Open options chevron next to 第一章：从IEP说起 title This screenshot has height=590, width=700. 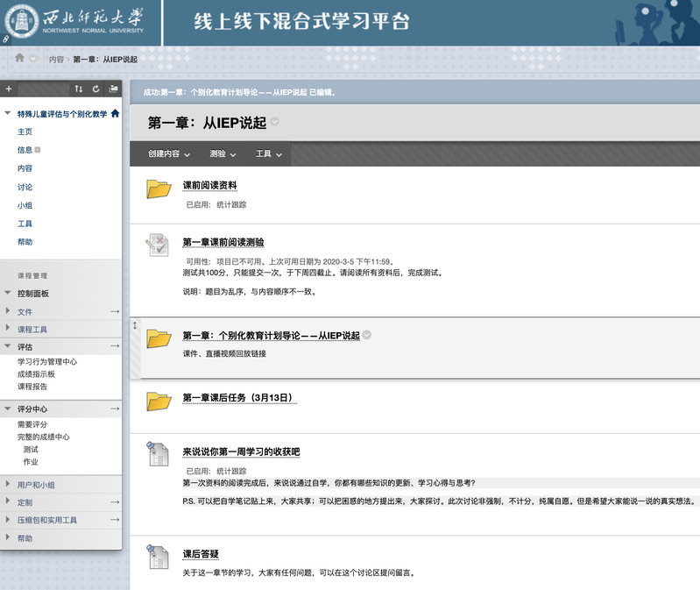(x=275, y=122)
